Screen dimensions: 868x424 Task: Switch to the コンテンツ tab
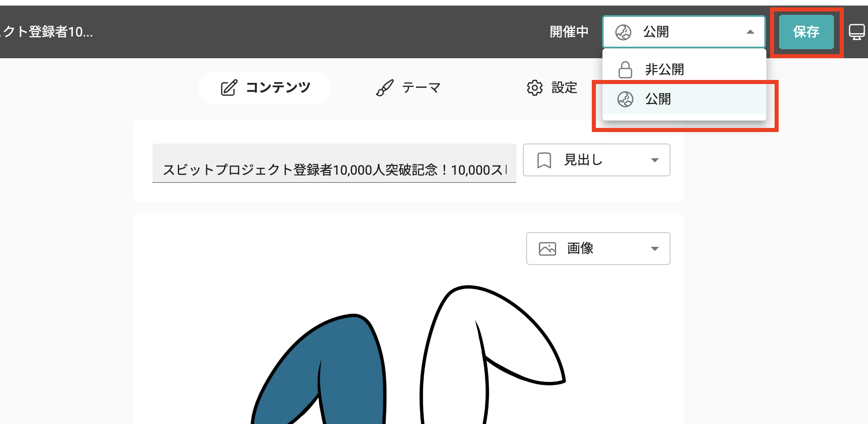[x=265, y=88]
